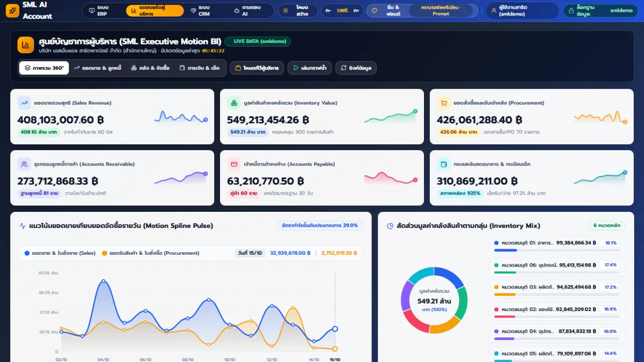644x362 pixels.
Task: Click the estimated gross margin 29.0% badge
Action: click(320, 226)
